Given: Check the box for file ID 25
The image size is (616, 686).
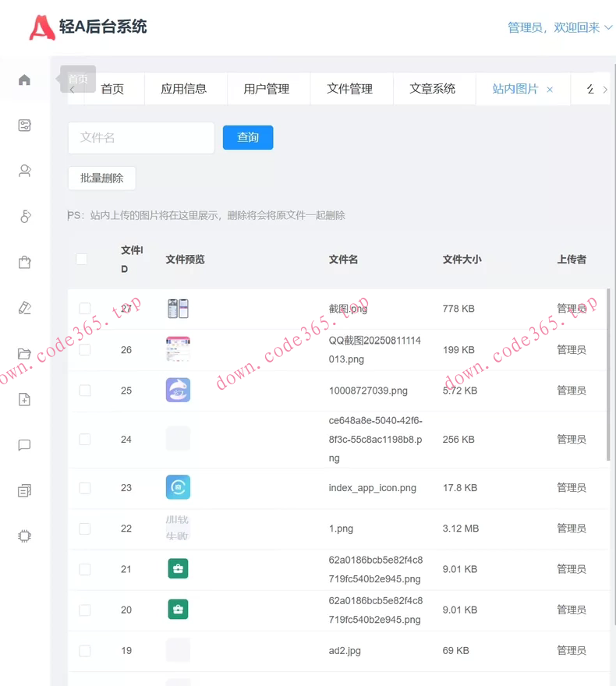Looking at the screenshot, I should click(85, 391).
